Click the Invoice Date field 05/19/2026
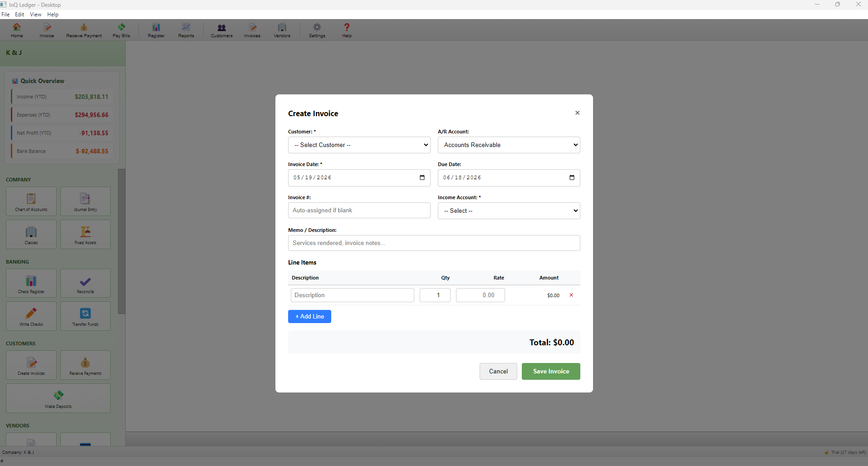868x466 pixels. (x=359, y=178)
